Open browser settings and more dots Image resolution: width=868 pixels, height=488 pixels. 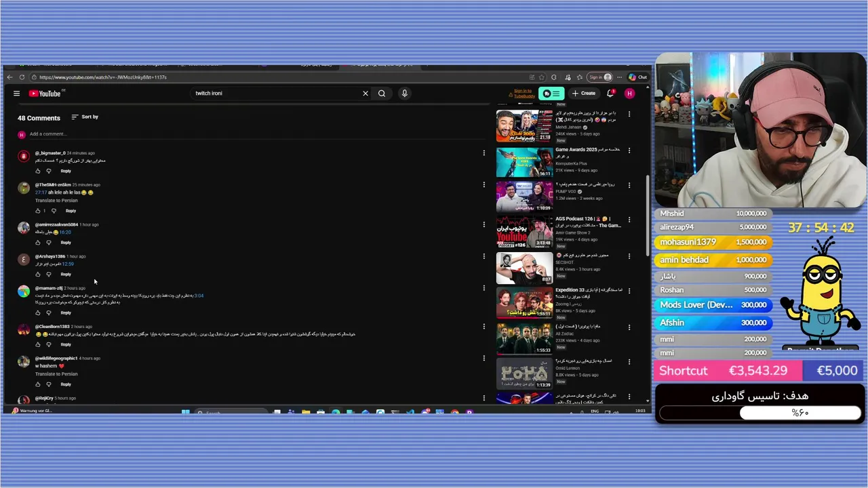[x=619, y=77]
